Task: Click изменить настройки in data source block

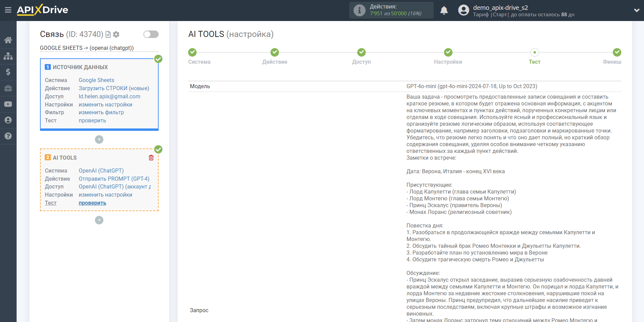Action: [105, 104]
